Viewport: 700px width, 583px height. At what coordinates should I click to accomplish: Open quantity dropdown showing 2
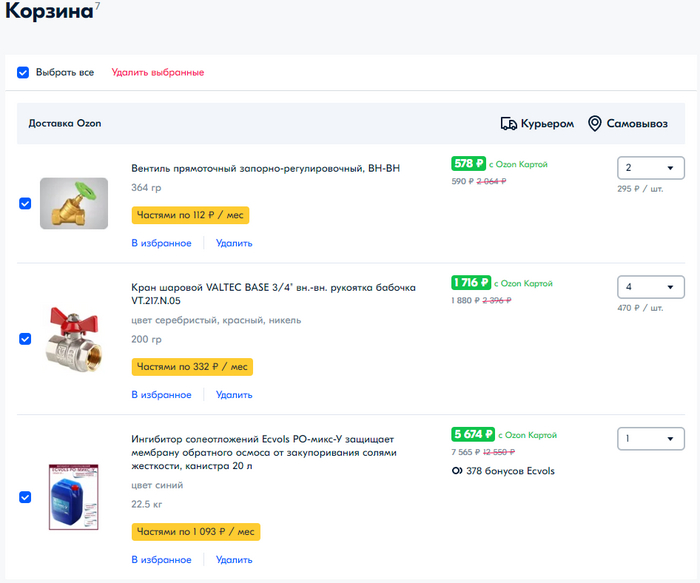[650, 168]
